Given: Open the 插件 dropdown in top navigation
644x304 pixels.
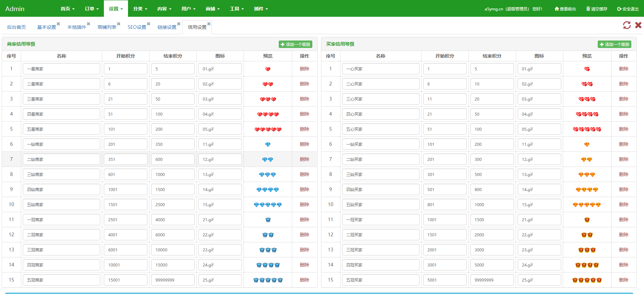Looking at the screenshot, I should [x=261, y=9].
